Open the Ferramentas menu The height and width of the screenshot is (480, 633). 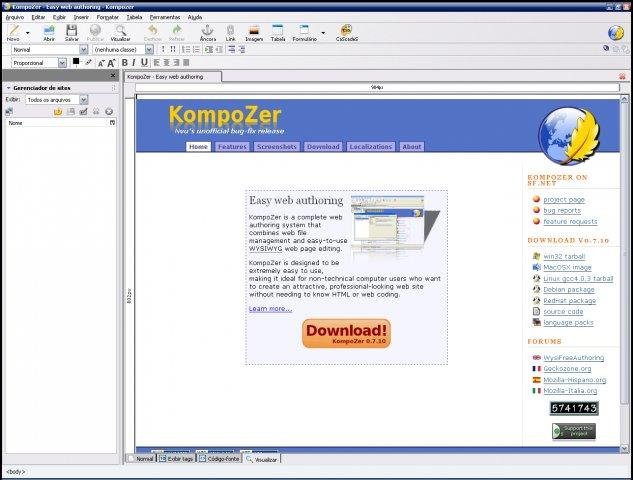tap(165, 17)
